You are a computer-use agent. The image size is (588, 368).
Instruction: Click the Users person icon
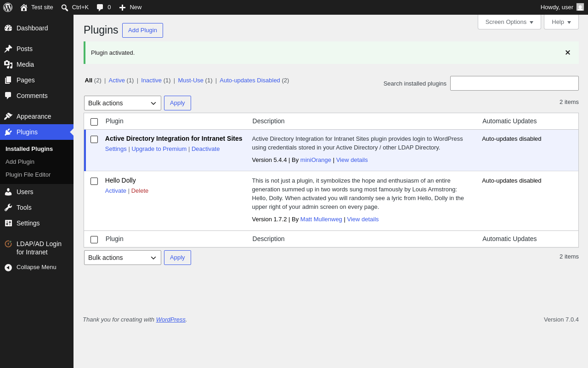point(8,192)
